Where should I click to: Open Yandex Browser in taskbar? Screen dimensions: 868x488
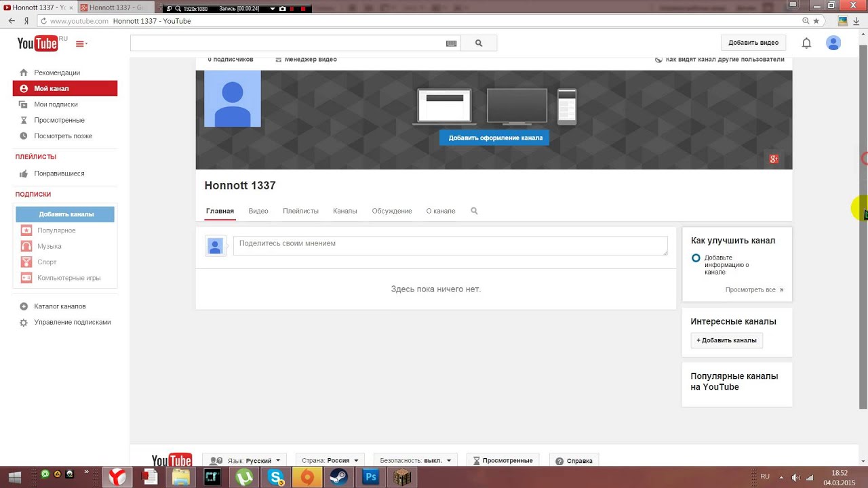pyautogui.click(x=117, y=477)
